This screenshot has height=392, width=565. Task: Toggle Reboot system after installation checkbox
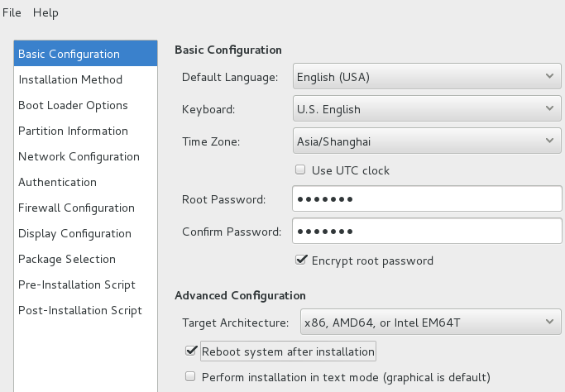(191, 351)
